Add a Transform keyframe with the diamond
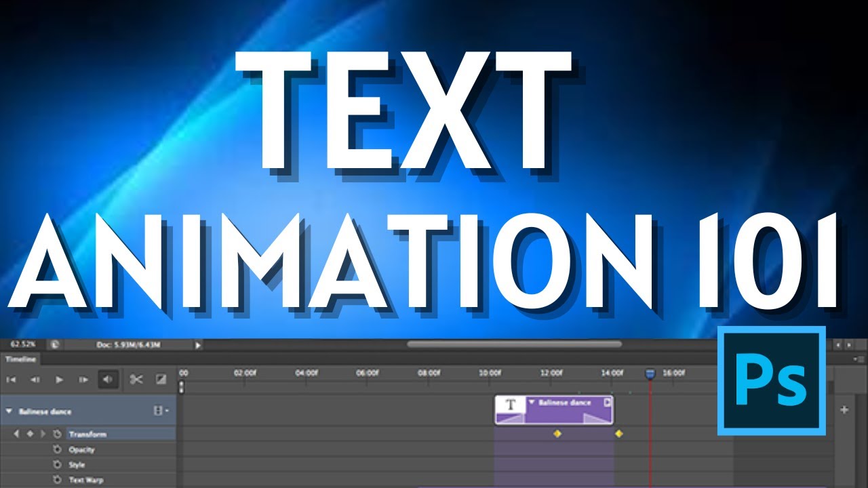The width and height of the screenshot is (868, 488). pos(30,434)
